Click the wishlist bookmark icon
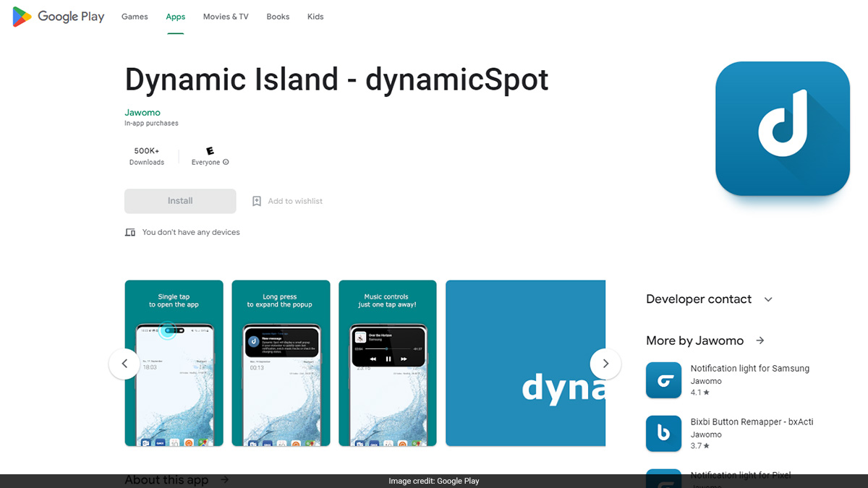Viewport: 868px width, 488px height. click(257, 201)
